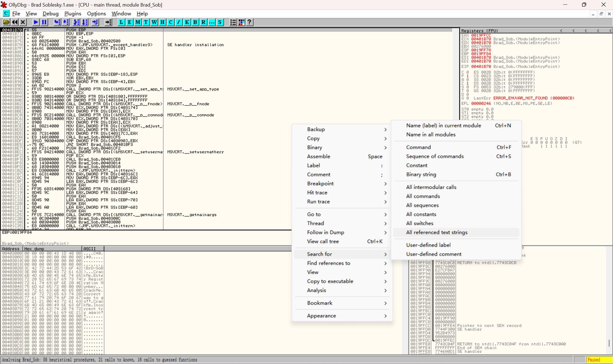Screen dimensions: 613x364
Task: Select All referenced text strings
Action: pos(436,232)
